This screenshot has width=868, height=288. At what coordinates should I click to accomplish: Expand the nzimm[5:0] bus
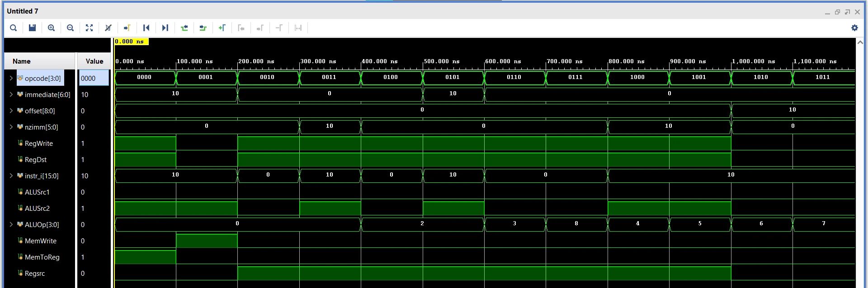tap(11, 127)
